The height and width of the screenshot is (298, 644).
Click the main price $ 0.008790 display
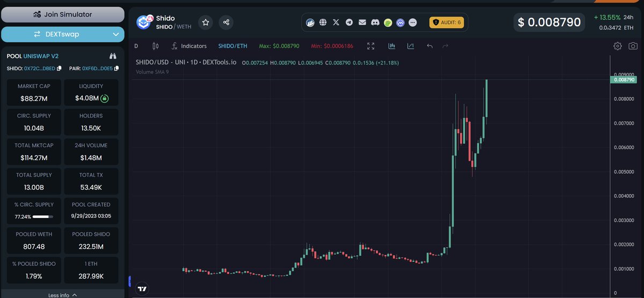(x=550, y=22)
